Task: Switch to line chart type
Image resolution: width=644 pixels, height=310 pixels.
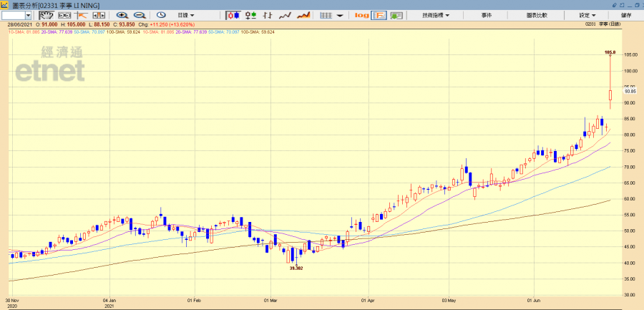Action: click(286, 15)
